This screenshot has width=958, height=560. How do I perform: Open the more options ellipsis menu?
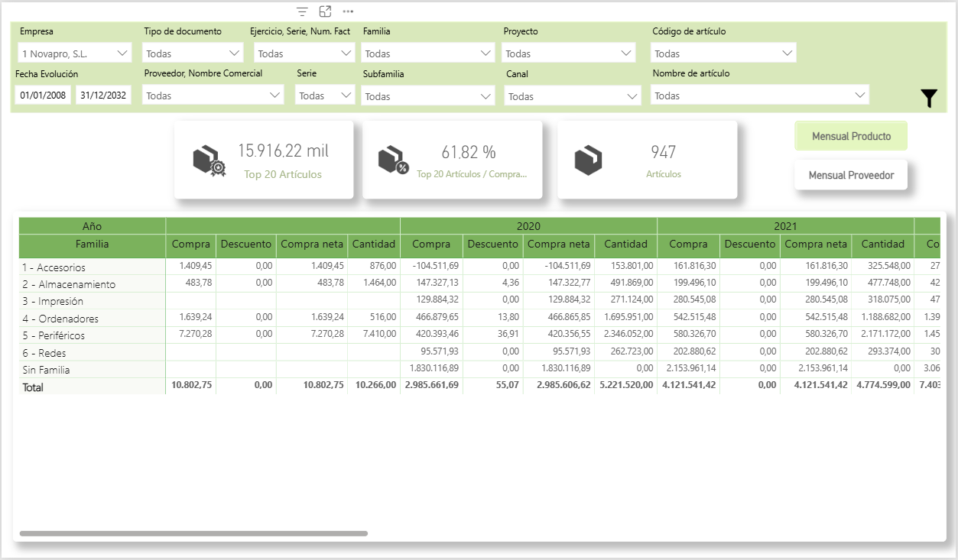(348, 11)
